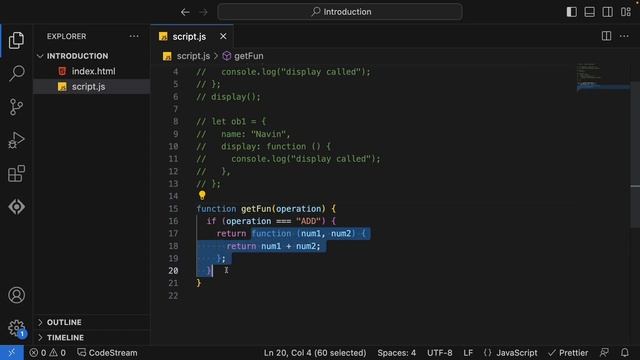The width and height of the screenshot is (640, 360).
Task: Click script.js in the breadcrumb
Action: point(193,56)
